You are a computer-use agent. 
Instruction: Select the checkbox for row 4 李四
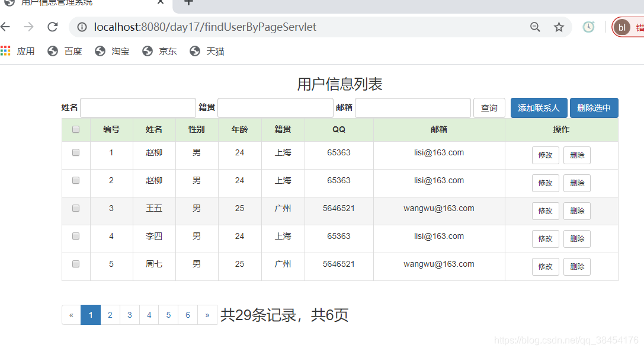76,237
